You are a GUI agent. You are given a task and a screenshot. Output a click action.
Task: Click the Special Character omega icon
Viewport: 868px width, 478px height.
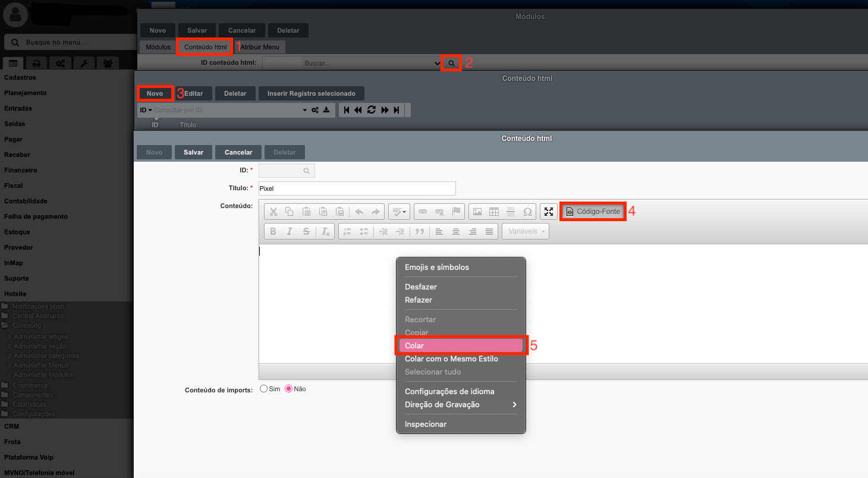(527, 212)
